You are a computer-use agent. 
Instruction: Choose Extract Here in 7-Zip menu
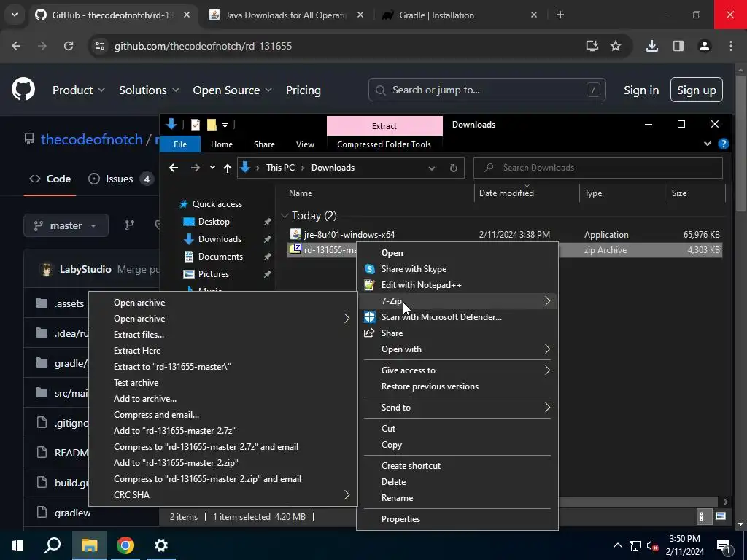pyautogui.click(x=137, y=351)
